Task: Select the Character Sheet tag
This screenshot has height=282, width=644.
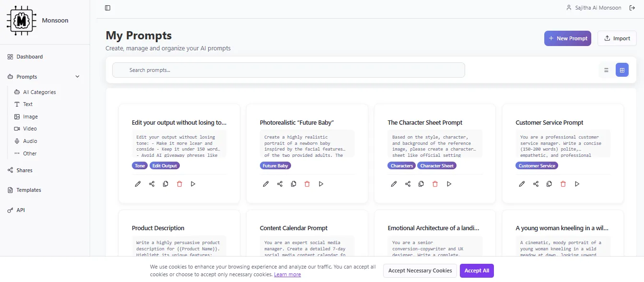Action: pyautogui.click(x=437, y=166)
